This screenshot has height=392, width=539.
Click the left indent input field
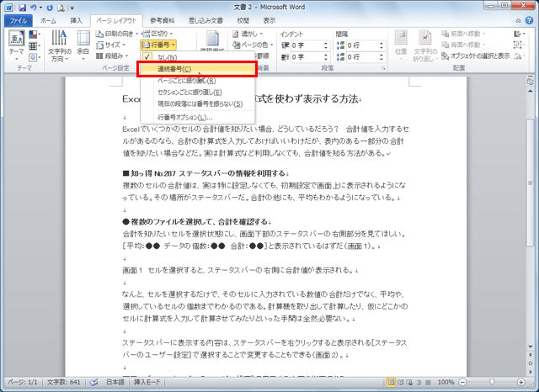[307, 45]
